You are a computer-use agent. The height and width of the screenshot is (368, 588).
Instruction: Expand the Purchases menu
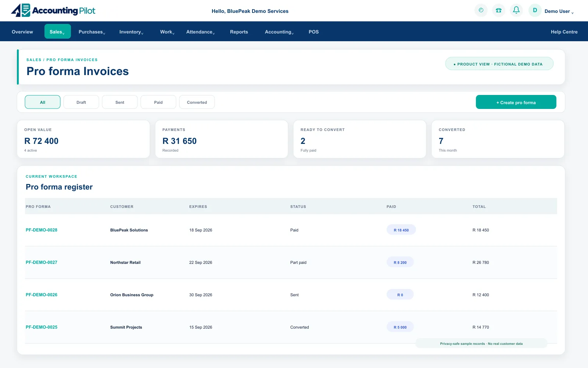pos(92,32)
